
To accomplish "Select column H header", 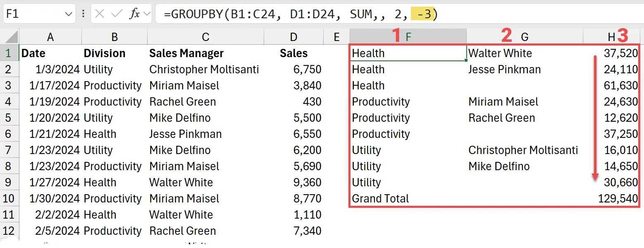I will (611, 37).
